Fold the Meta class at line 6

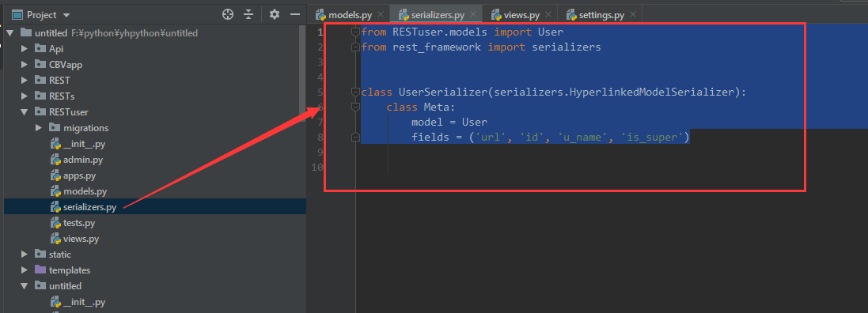click(x=355, y=107)
